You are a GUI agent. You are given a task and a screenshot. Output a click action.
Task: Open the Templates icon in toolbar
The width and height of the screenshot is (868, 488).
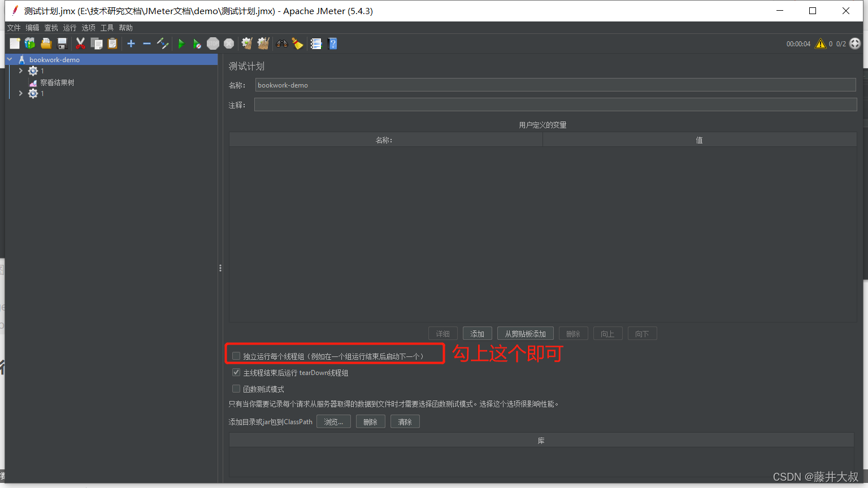[x=30, y=43]
